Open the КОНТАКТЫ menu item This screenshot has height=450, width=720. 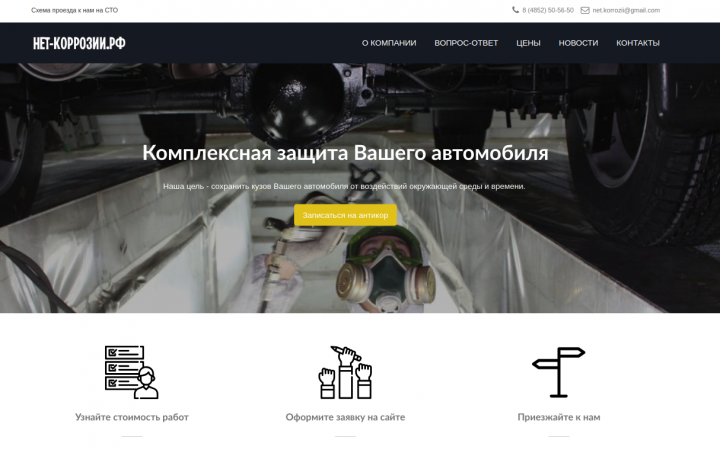pyautogui.click(x=638, y=43)
